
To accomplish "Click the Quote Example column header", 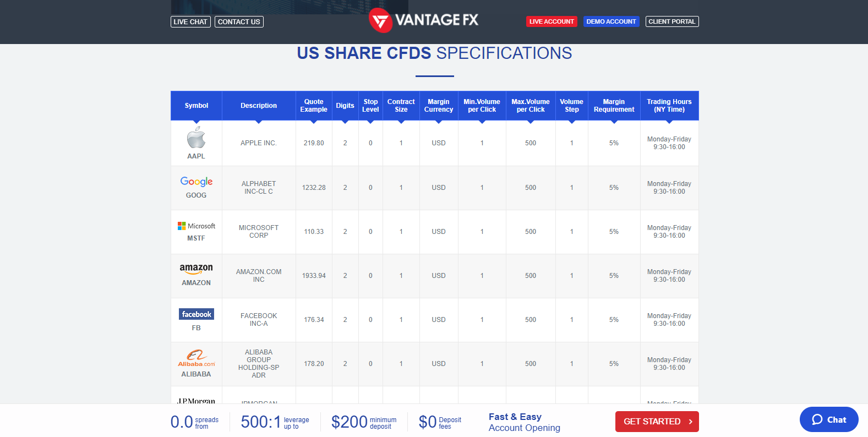I will tap(314, 106).
